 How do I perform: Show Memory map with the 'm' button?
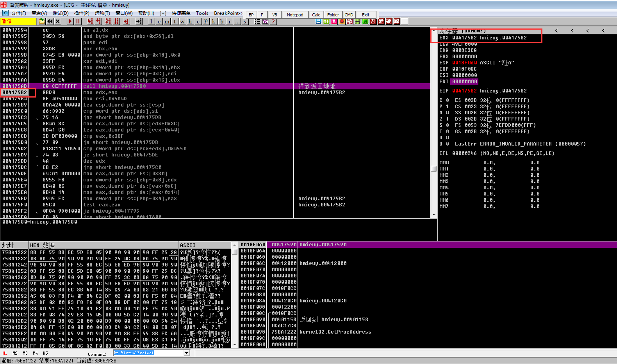point(167,21)
